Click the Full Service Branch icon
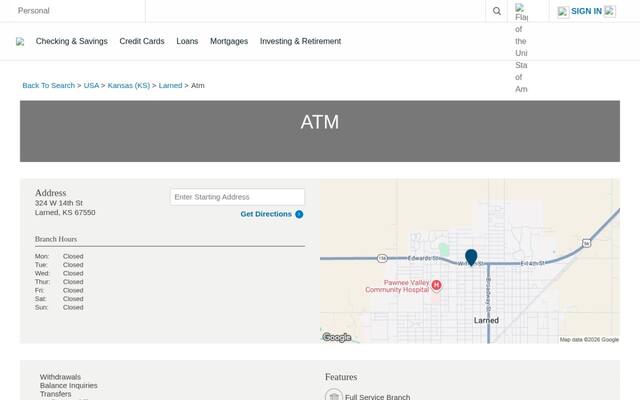Screen dimensions: 640x400 click(x=333, y=395)
